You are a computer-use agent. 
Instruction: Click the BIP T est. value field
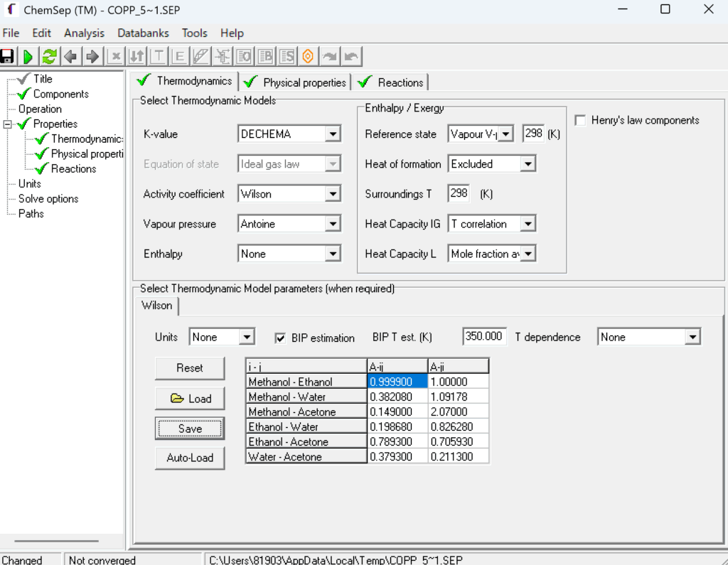click(484, 336)
